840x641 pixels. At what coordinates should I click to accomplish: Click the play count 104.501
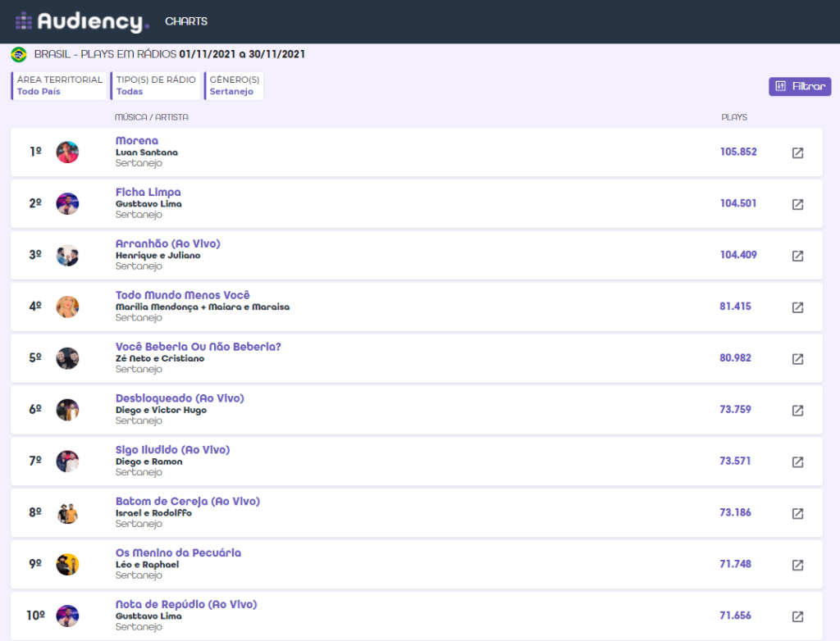pyautogui.click(x=738, y=203)
